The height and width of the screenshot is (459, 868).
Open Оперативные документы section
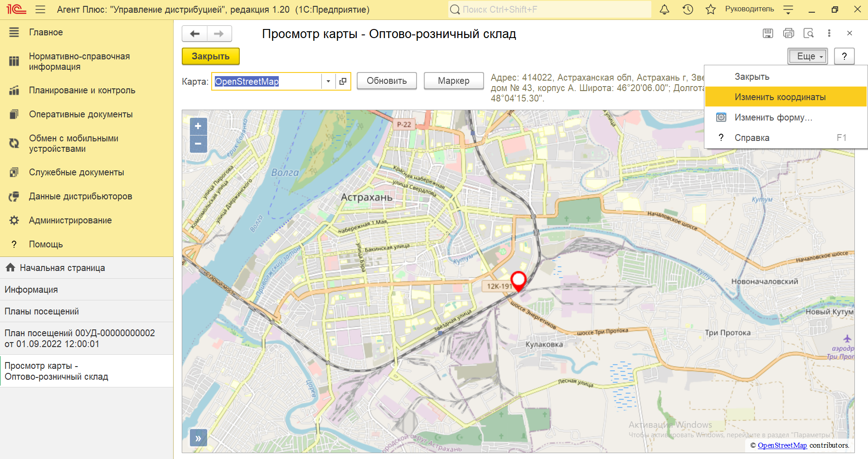[x=87, y=114]
